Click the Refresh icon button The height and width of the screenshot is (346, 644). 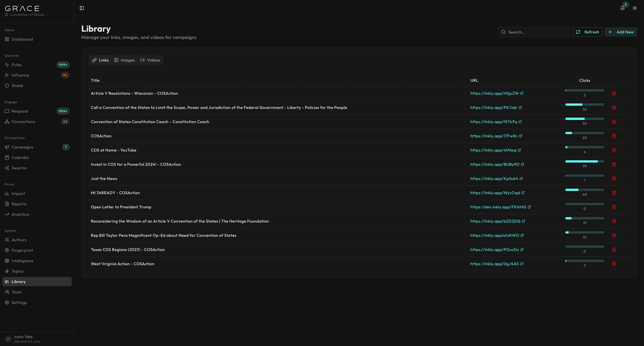(578, 32)
